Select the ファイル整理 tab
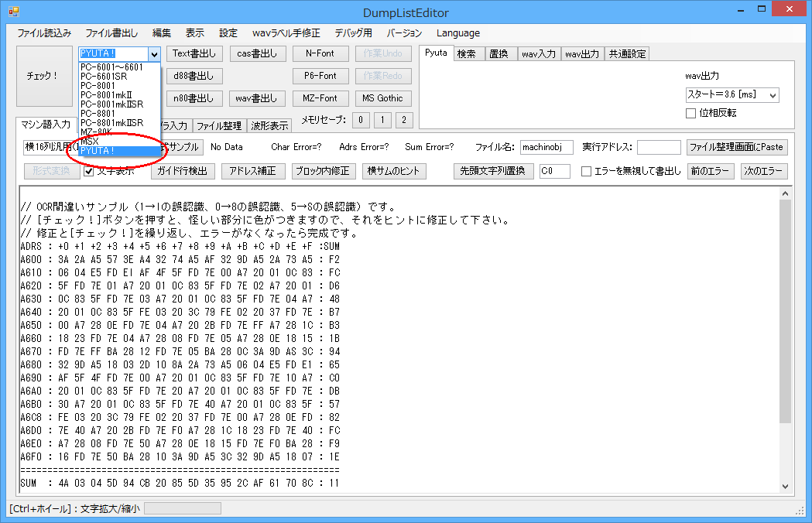812x523 pixels. point(218,126)
